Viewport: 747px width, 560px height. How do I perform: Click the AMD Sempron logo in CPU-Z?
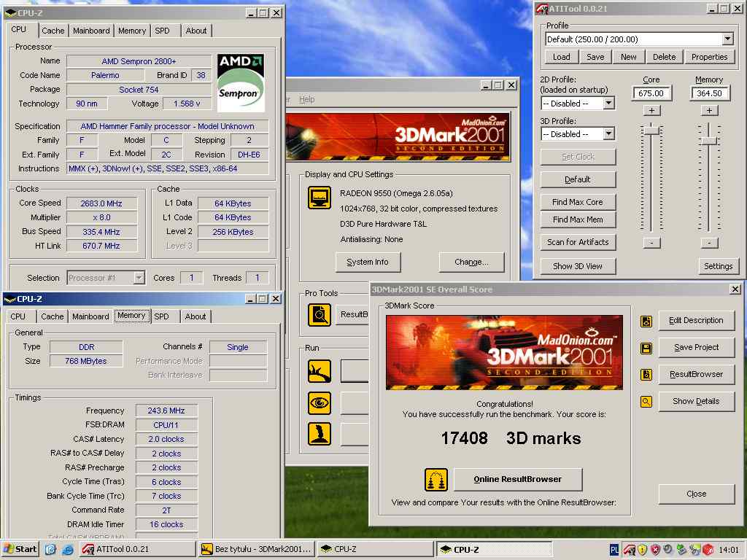point(241,83)
